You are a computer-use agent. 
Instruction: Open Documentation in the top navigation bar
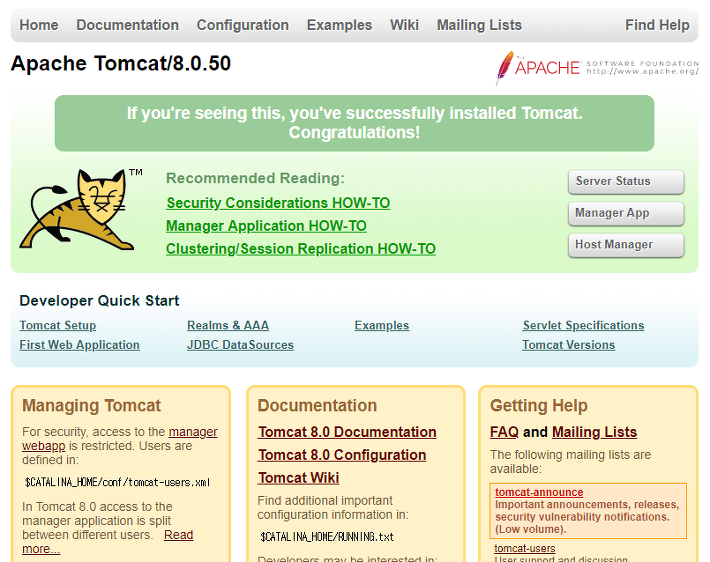tap(127, 25)
